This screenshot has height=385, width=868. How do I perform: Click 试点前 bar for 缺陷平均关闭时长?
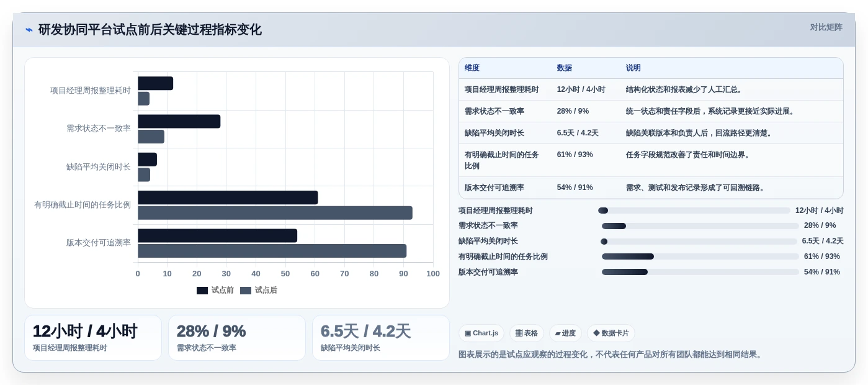click(x=148, y=160)
